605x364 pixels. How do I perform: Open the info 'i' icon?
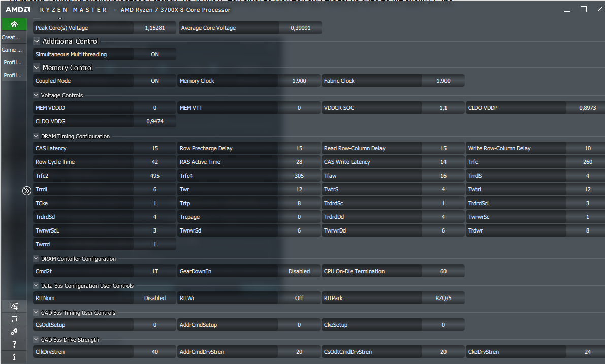(14, 357)
